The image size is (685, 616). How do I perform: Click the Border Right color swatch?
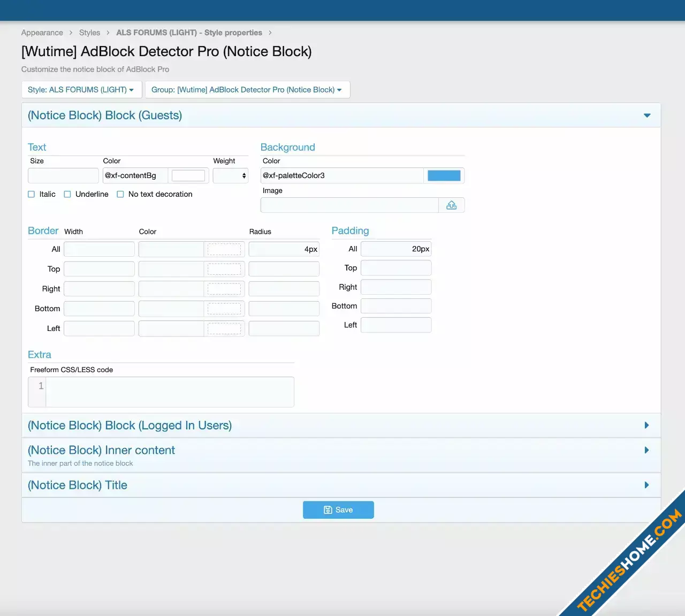tap(224, 289)
